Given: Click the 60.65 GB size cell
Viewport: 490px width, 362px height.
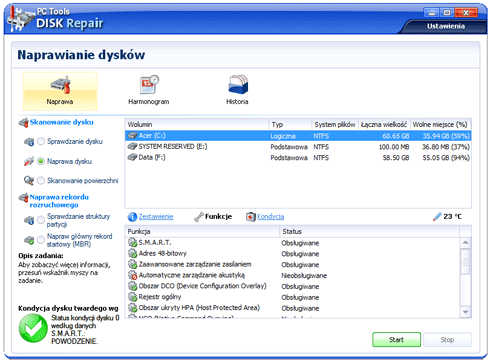Looking at the screenshot, I should tap(396, 136).
